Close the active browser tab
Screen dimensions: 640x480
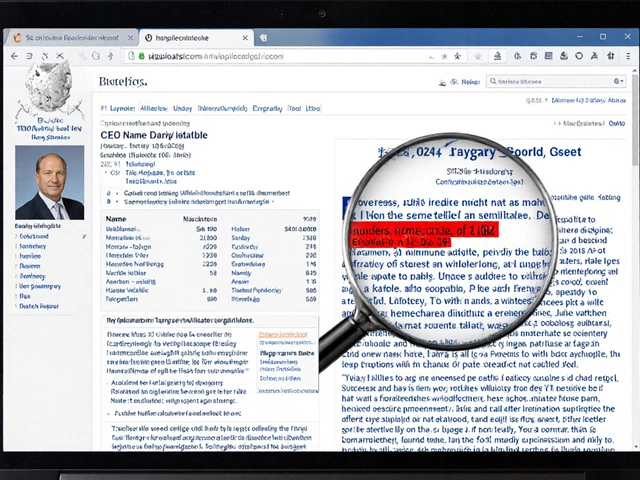(x=245, y=38)
